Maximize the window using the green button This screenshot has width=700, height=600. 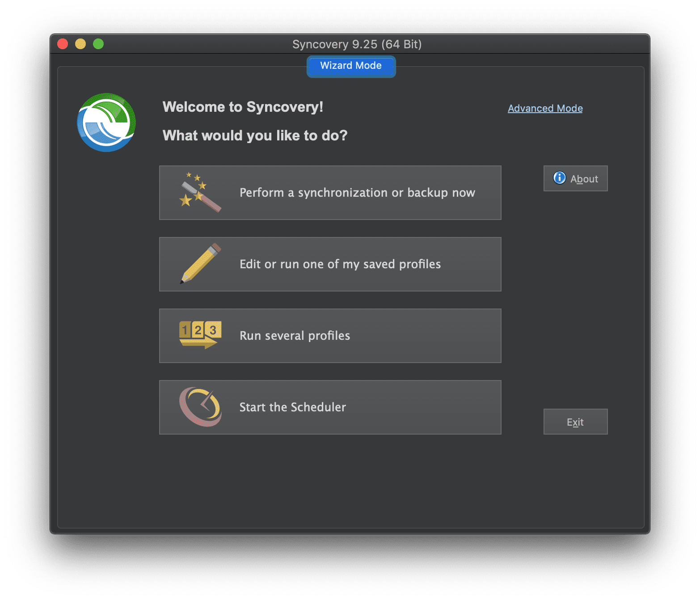[x=98, y=44]
